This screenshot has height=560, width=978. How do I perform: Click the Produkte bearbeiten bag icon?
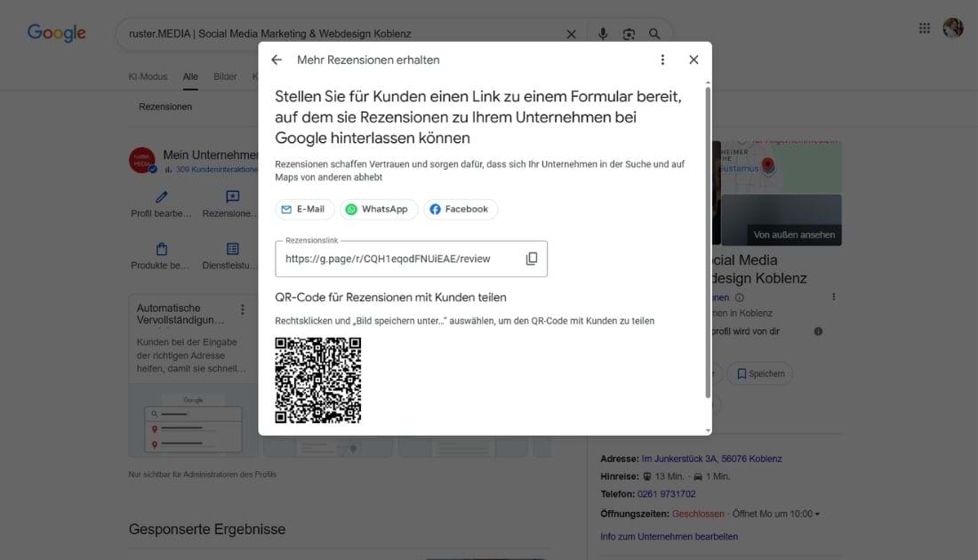coord(162,250)
